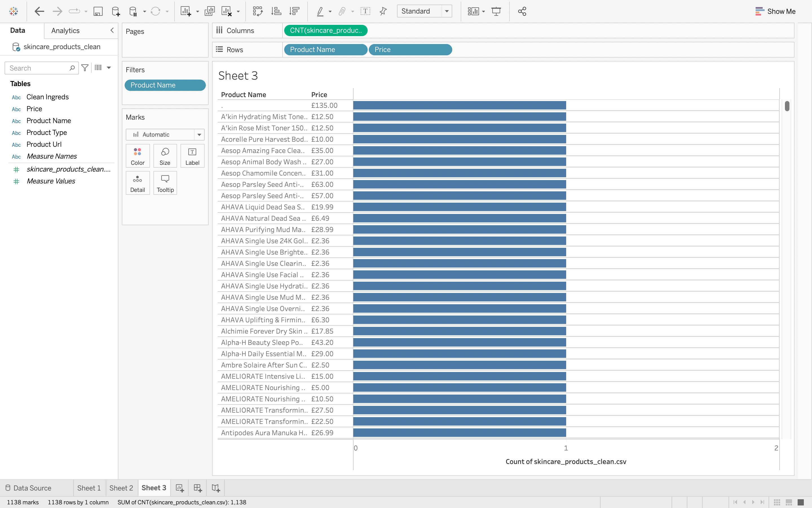
Task: Click the vertical scrollbar thumb of the view
Action: click(x=787, y=106)
